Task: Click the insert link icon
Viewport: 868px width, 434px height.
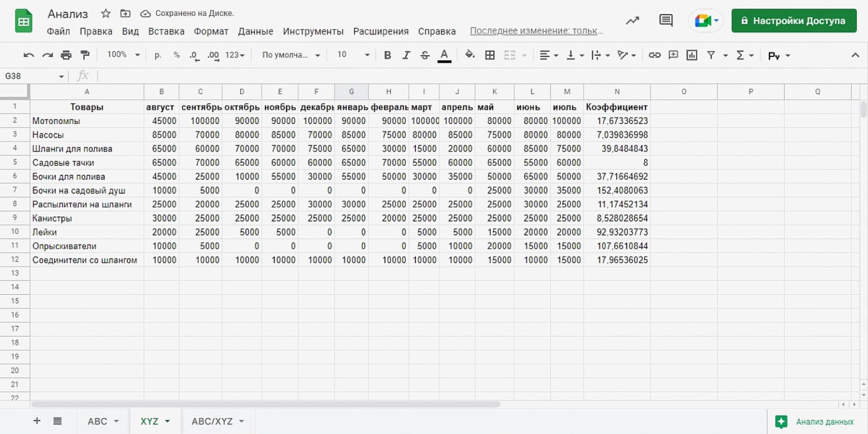Action: (x=654, y=55)
